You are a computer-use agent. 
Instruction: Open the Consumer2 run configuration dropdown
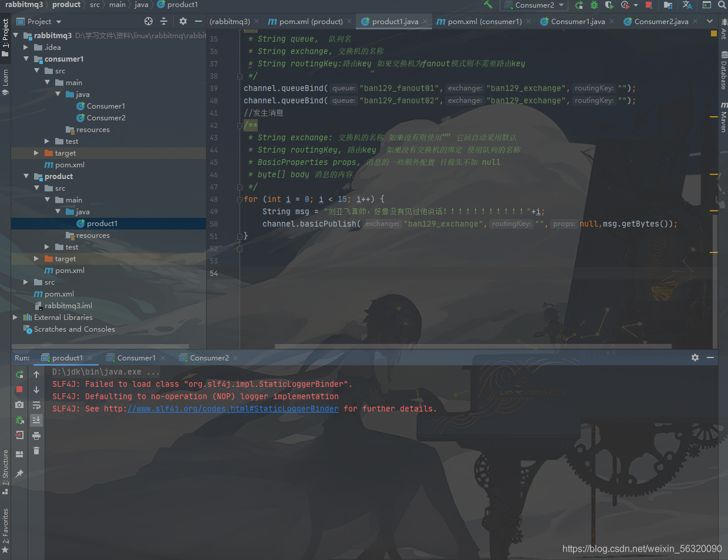tap(534, 5)
